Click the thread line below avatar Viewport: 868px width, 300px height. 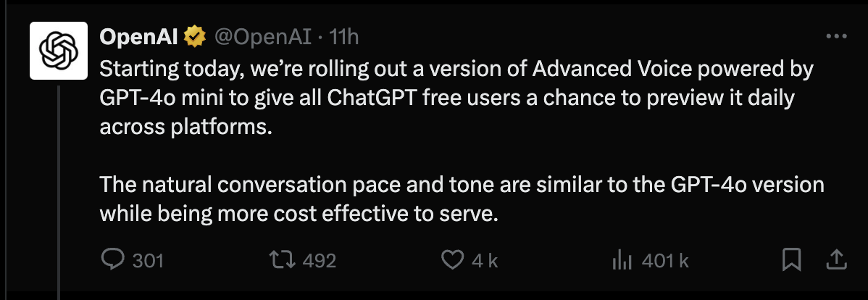tap(59, 190)
